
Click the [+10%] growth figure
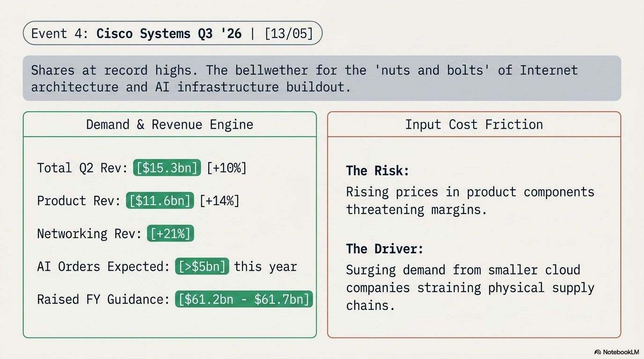(227, 168)
